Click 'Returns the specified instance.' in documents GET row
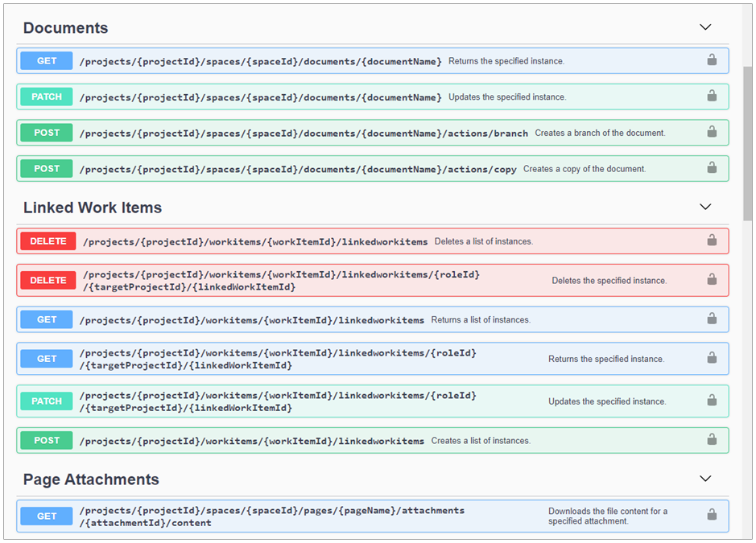Screen dimensions: 756x543 [x=506, y=61]
